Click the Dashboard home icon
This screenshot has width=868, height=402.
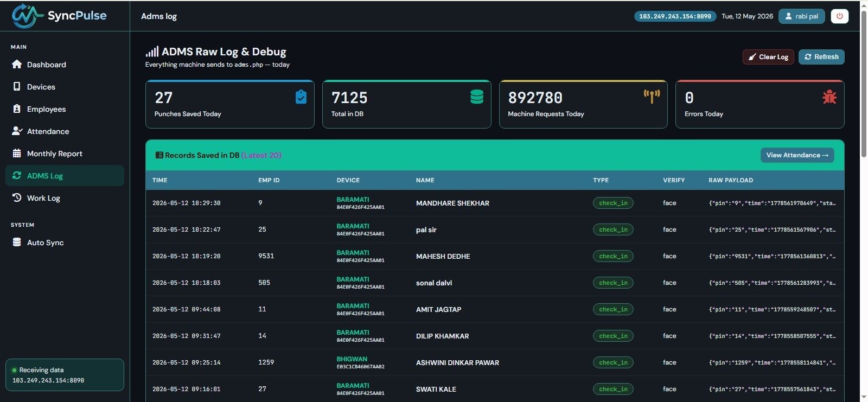17,64
